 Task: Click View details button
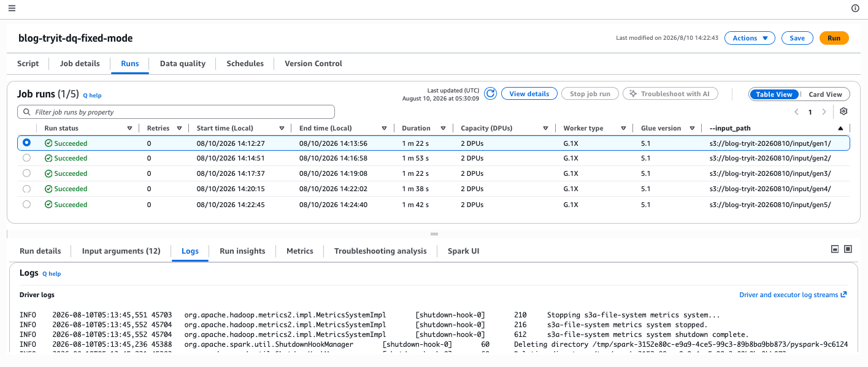click(529, 94)
